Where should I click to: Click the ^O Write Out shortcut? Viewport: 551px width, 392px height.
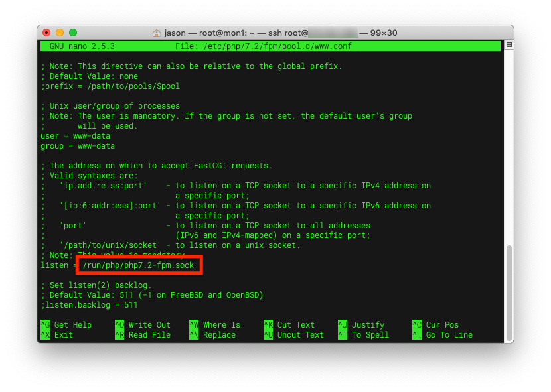(143, 325)
